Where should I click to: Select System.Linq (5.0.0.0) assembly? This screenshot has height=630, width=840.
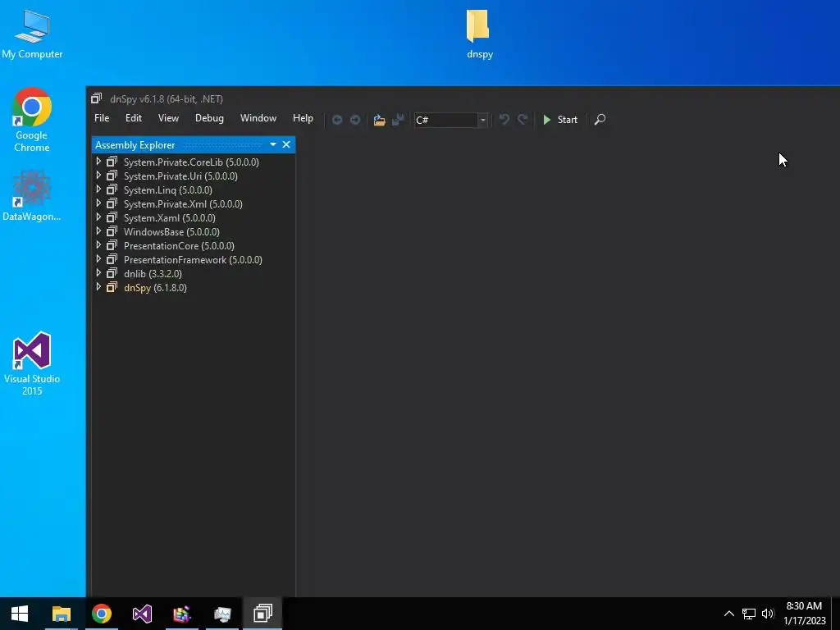pyautogui.click(x=167, y=189)
